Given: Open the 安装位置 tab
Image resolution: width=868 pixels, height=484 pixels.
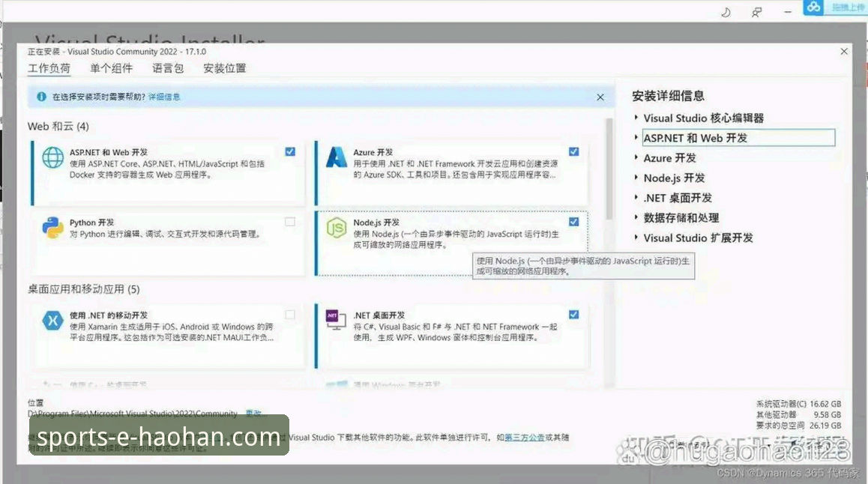Looking at the screenshot, I should [224, 68].
